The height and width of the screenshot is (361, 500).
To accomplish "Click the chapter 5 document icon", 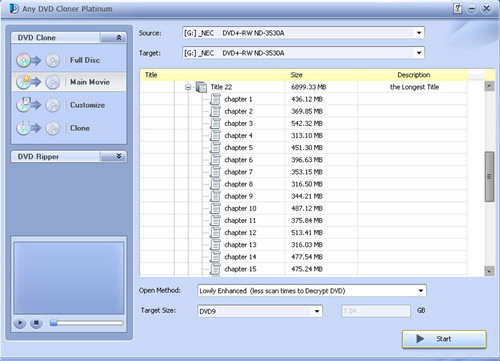I will (x=215, y=148).
